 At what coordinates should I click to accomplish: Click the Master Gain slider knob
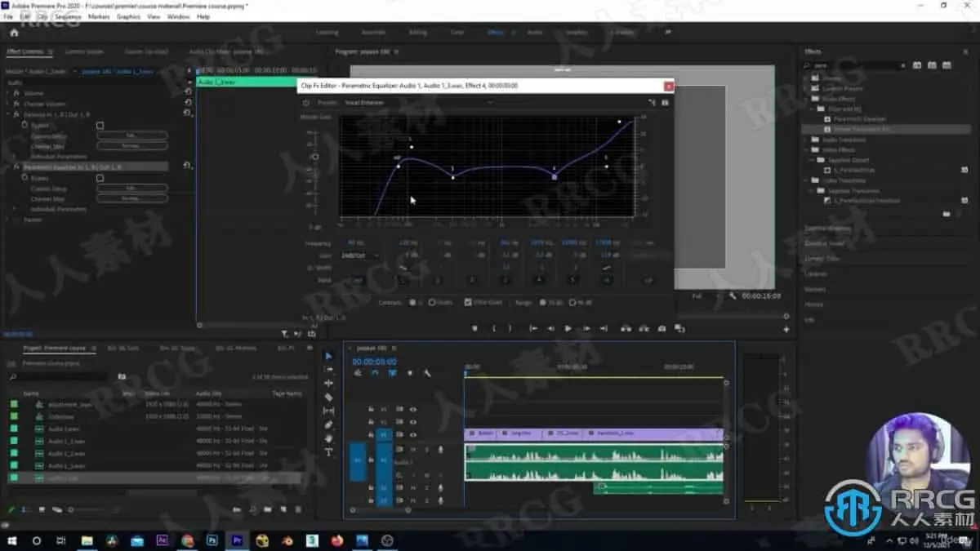[x=314, y=156]
